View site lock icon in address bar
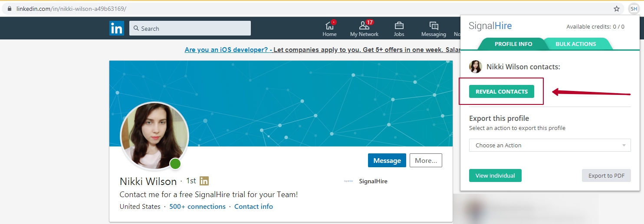Image resolution: width=644 pixels, height=224 pixels. pos(10,9)
